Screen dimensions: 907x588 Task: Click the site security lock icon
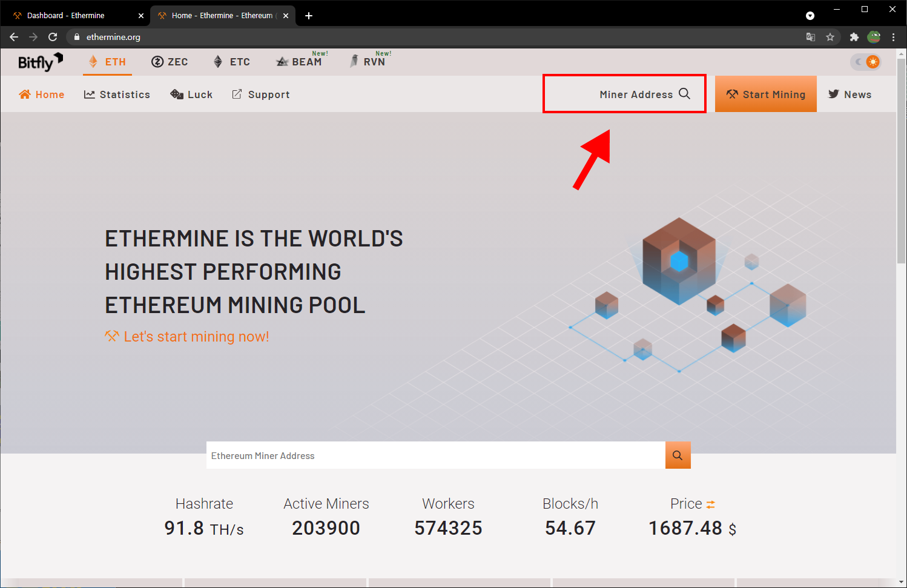click(x=77, y=37)
